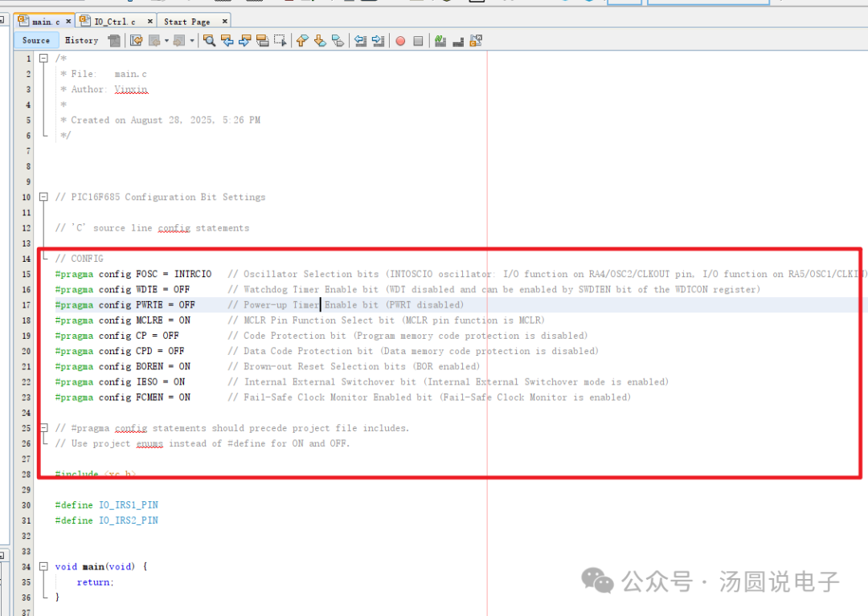Viewport: 868px width, 616px height.
Task: Go to the previous bookmark
Action: point(302,40)
